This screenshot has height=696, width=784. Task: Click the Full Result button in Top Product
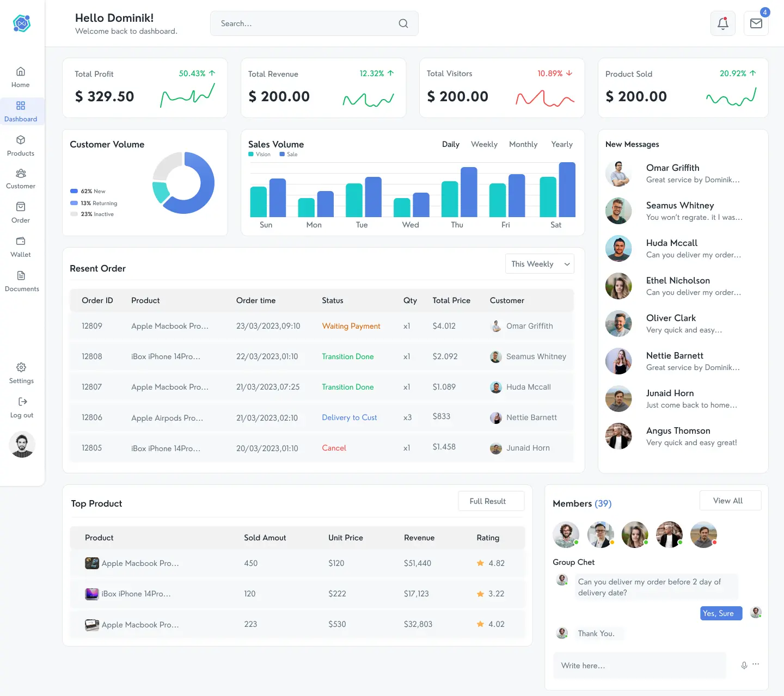(491, 501)
